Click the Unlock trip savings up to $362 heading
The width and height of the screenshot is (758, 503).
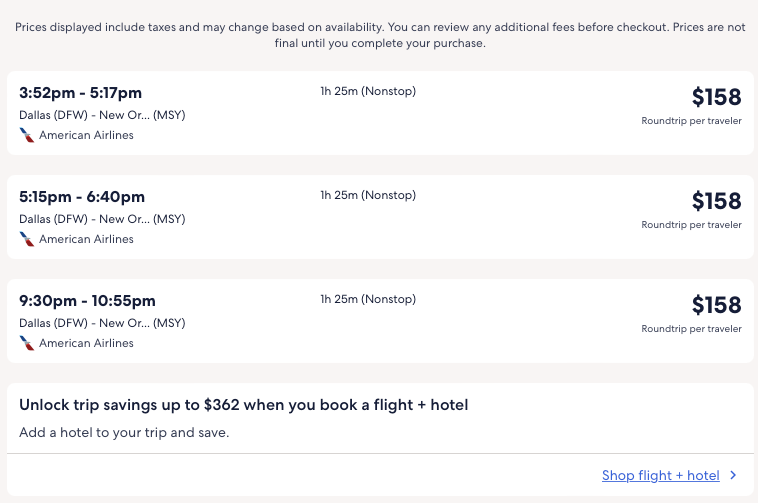[x=244, y=405]
